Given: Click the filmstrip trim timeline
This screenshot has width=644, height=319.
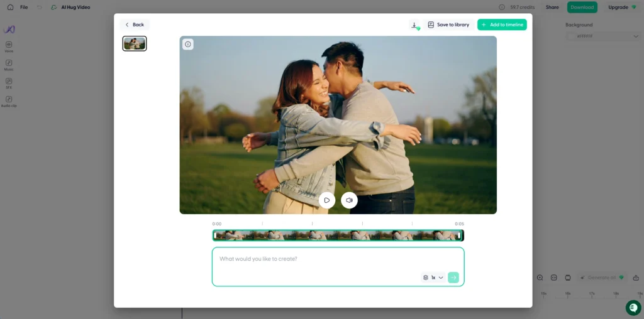Looking at the screenshot, I should [338, 235].
